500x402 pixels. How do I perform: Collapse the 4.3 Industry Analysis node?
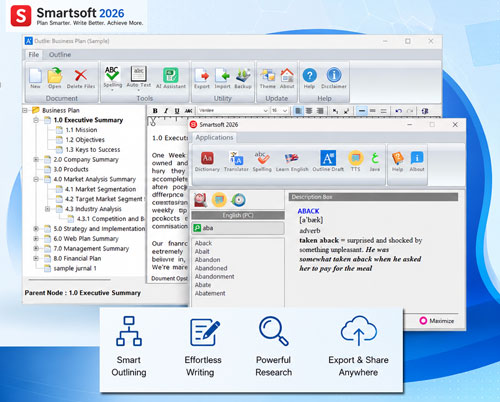47,209
